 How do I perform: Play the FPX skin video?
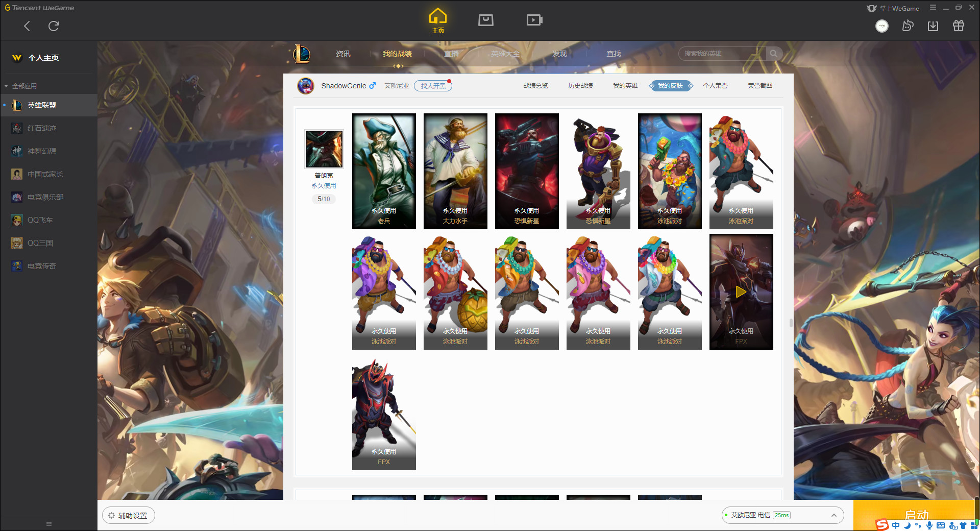(741, 292)
